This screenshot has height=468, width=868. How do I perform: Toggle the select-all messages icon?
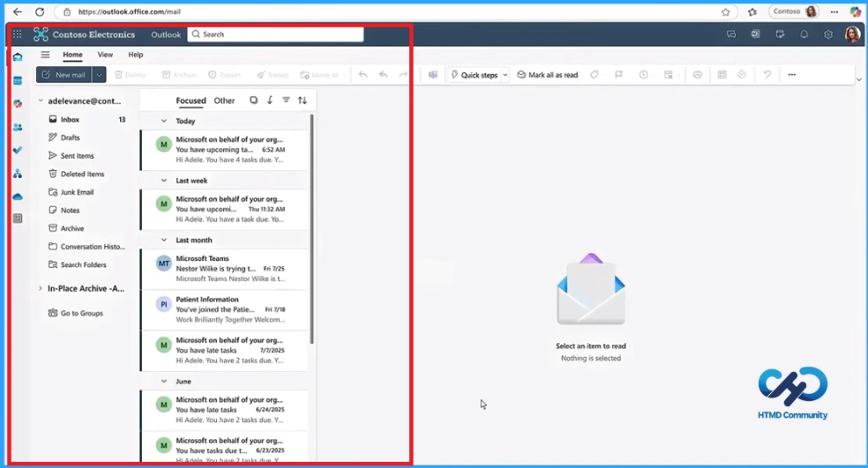(x=253, y=100)
